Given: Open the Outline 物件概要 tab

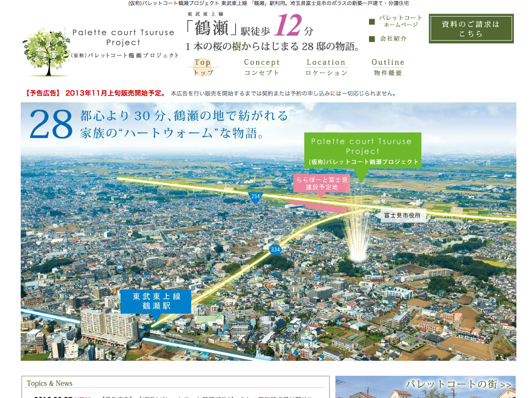Looking at the screenshot, I should click(388, 67).
